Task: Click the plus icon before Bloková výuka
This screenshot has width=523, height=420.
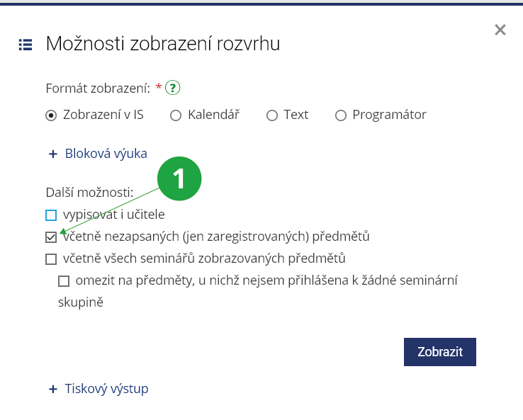Action: pyautogui.click(x=52, y=154)
